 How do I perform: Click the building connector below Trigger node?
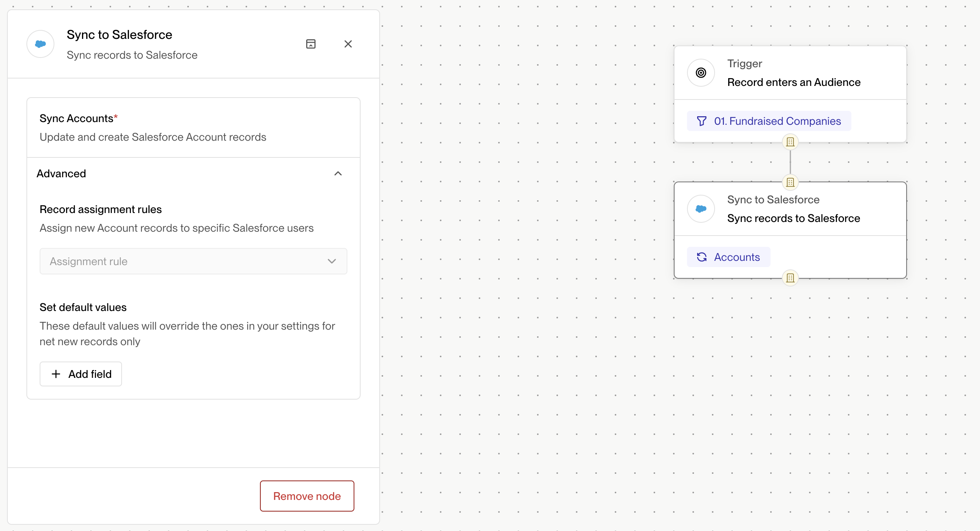(790, 142)
